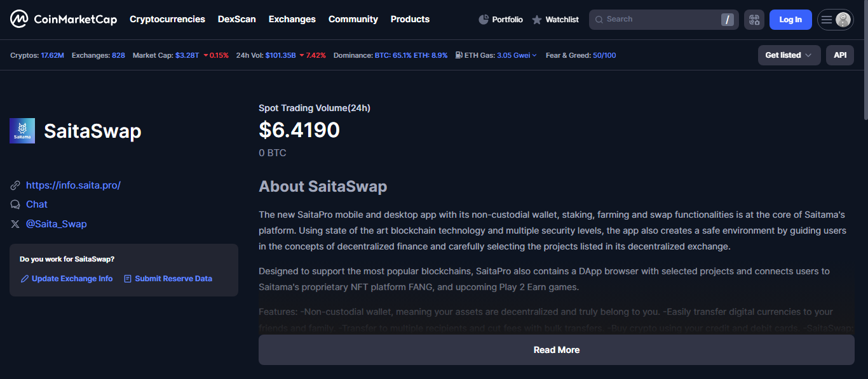The image size is (868, 379).
Task: Click the link chain icon beside website
Action: point(15,185)
